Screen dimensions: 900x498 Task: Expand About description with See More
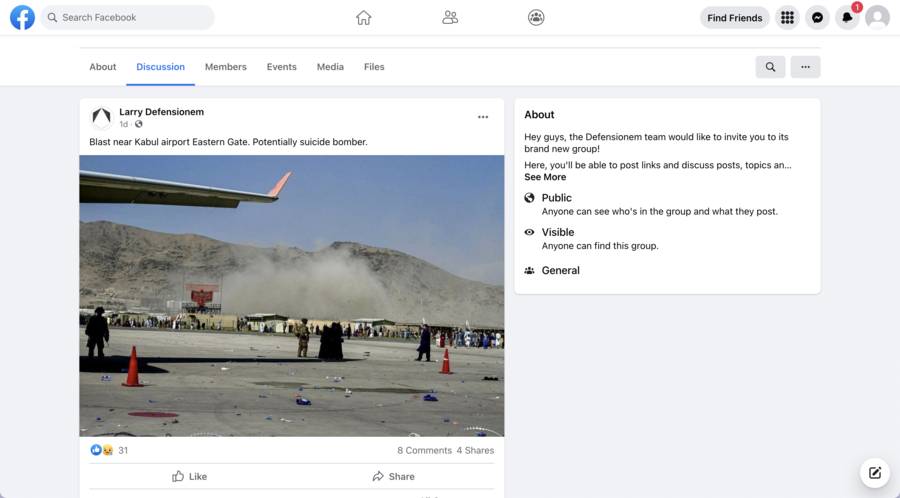tap(545, 177)
